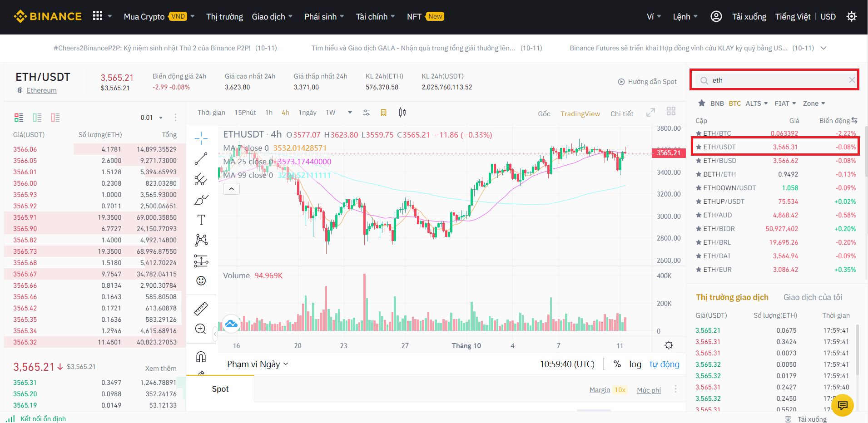Collapse the chart indicator legend
The width and height of the screenshot is (868, 423).
tap(231, 189)
